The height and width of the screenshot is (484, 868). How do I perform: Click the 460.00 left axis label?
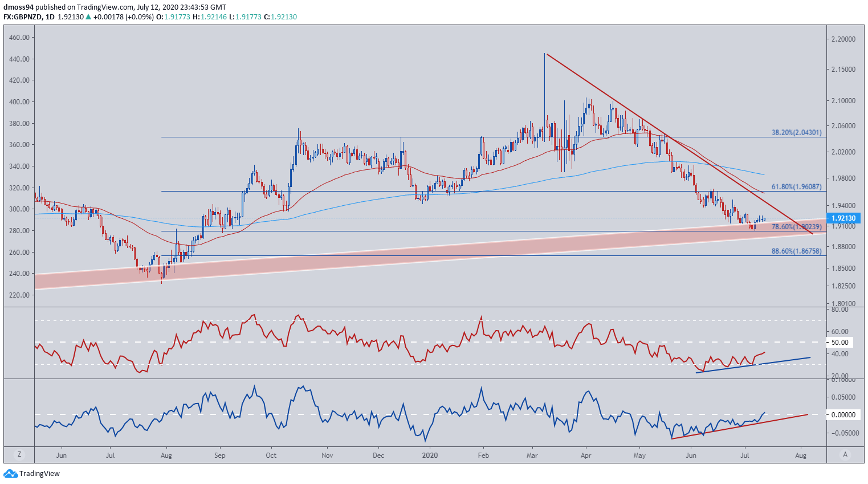[19, 38]
